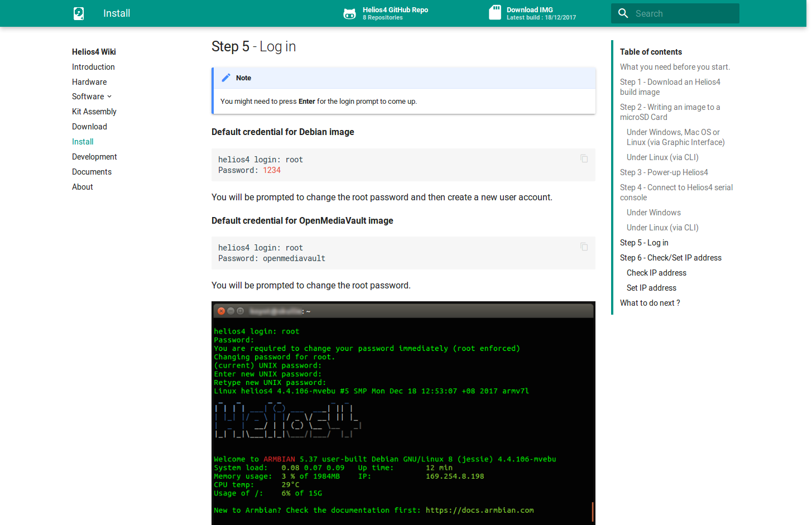Click the pencil Note icon

pyautogui.click(x=226, y=78)
